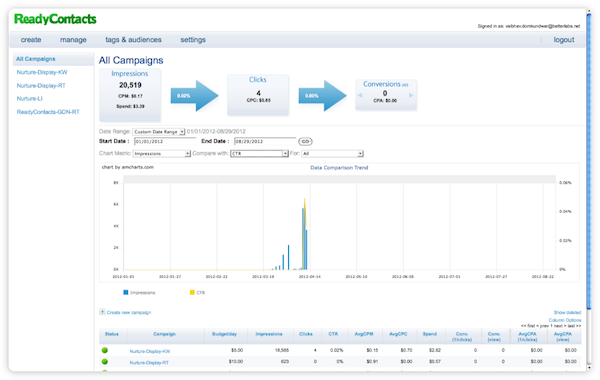This screenshot has width=600, height=380.
Task: Click the GO button
Action: click(x=305, y=142)
